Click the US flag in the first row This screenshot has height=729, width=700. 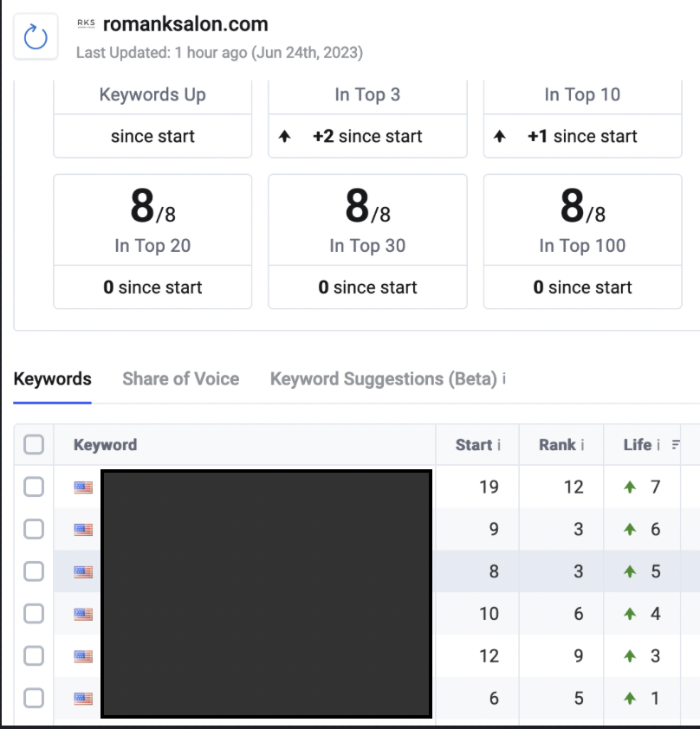tap(83, 487)
